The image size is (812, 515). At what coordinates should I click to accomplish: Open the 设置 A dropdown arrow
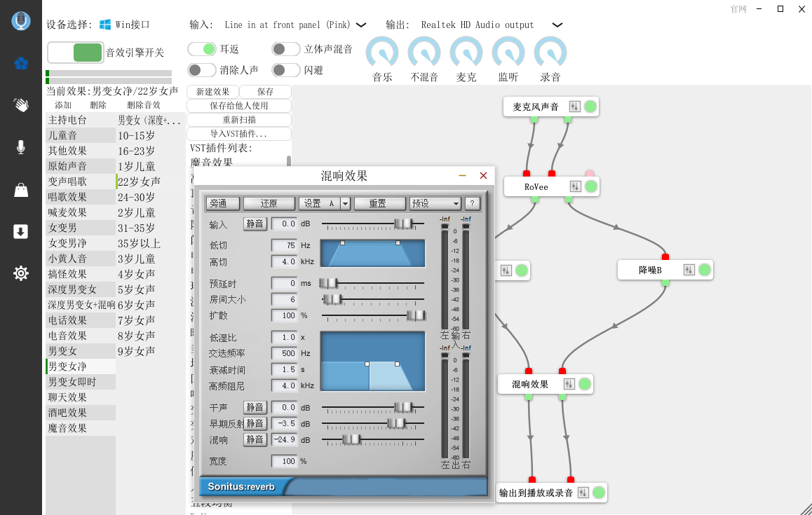[346, 203]
